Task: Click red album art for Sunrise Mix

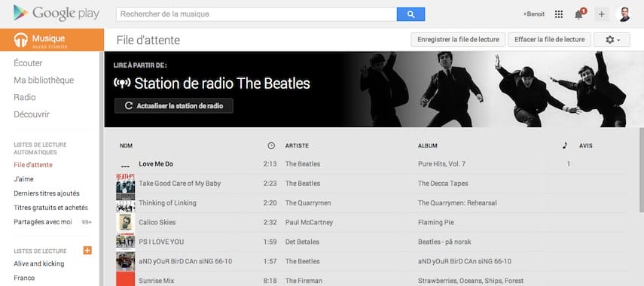Action: coord(125,278)
